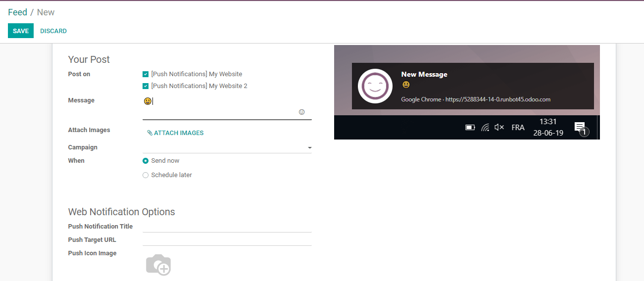Uncheck [Push Notifications] My Website 2
This screenshot has height=281, width=644.
pyautogui.click(x=146, y=86)
